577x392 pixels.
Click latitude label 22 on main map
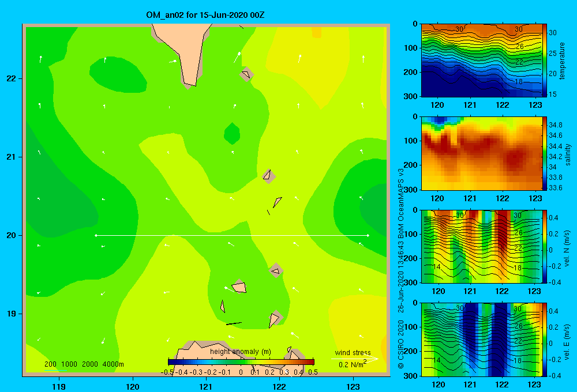pyautogui.click(x=12, y=79)
